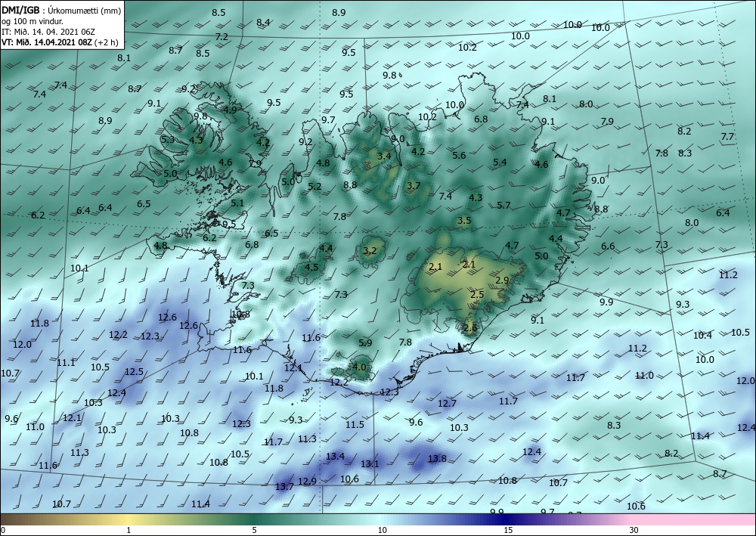This screenshot has width=756, height=536.
Task: Click the 6.6 value off the east coast
Action: 608,246
